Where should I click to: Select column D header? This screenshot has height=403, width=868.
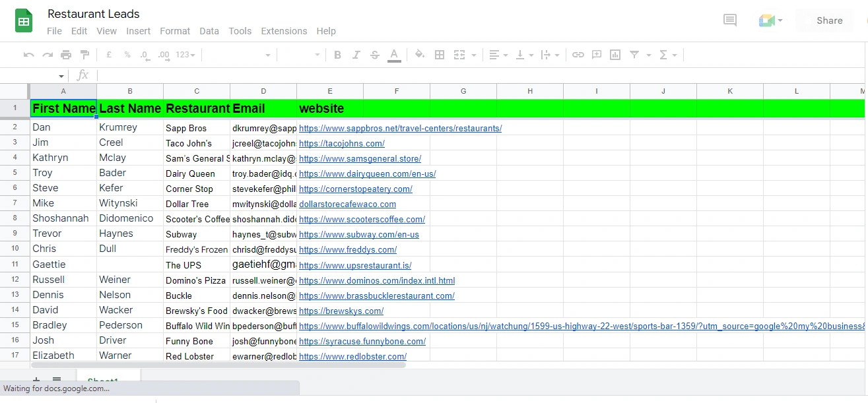263,91
